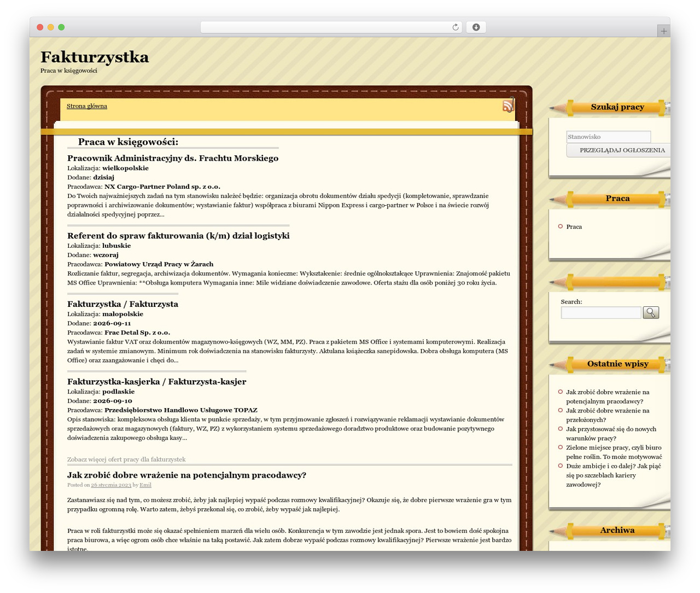Click employer name Frac Detal Sp. z o.o.
Image resolution: width=700 pixels, height=593 pixels.
pyautogui.click(x=137, y=333)
